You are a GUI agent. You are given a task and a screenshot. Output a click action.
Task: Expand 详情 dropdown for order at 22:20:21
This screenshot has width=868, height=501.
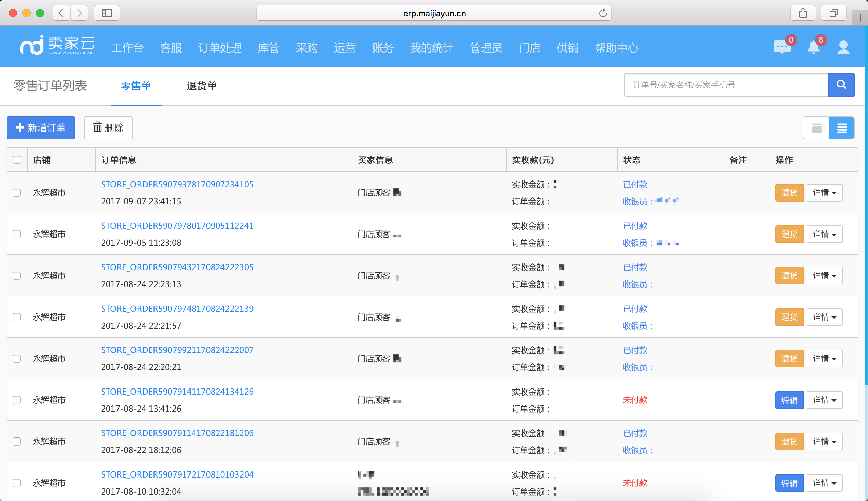tap(824, 358)
